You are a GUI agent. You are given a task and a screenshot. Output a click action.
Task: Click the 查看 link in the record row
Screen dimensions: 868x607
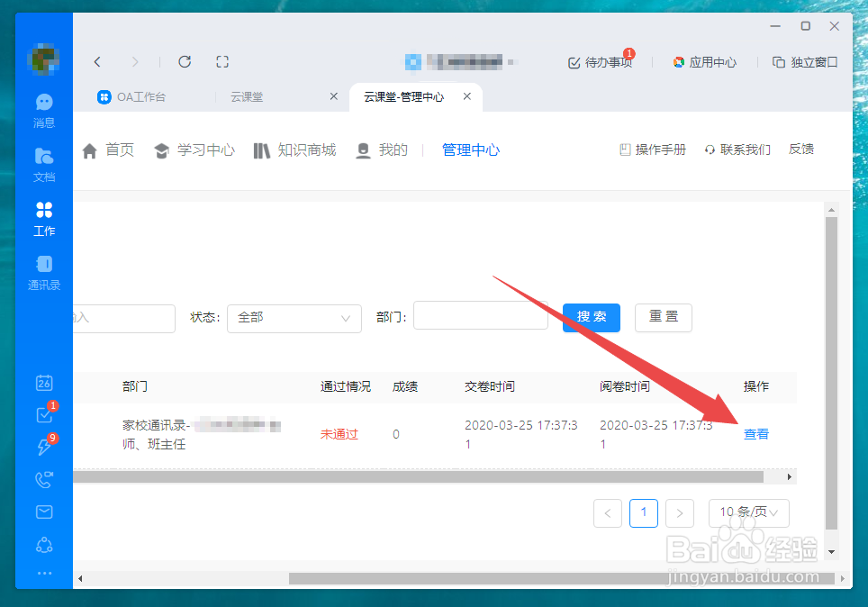pos(755,433)
